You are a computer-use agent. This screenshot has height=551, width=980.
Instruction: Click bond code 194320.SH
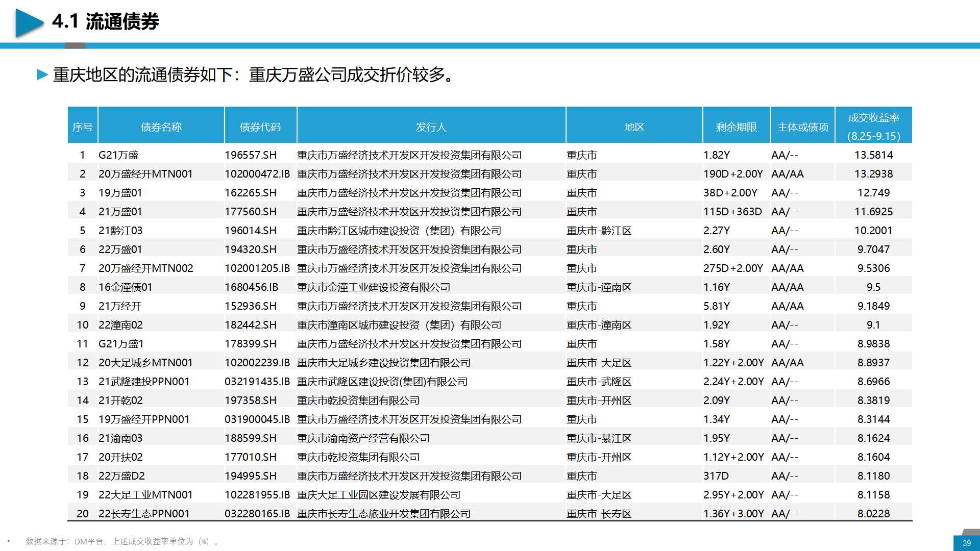[251, 249]
